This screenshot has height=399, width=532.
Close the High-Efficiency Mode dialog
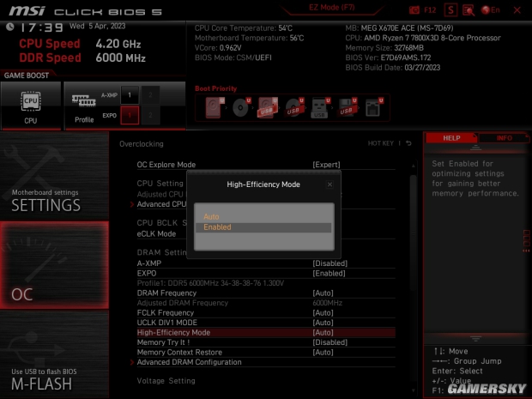click(329, 184)
